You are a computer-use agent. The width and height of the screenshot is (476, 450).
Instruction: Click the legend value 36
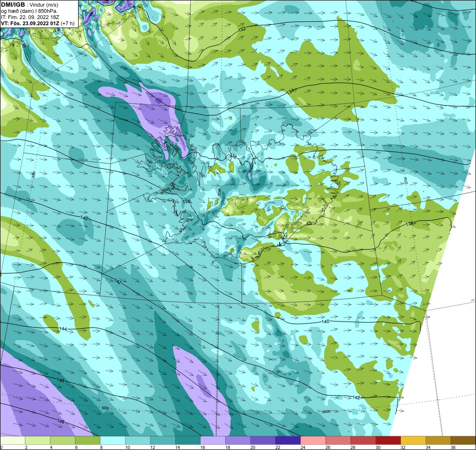coord(453,447)
